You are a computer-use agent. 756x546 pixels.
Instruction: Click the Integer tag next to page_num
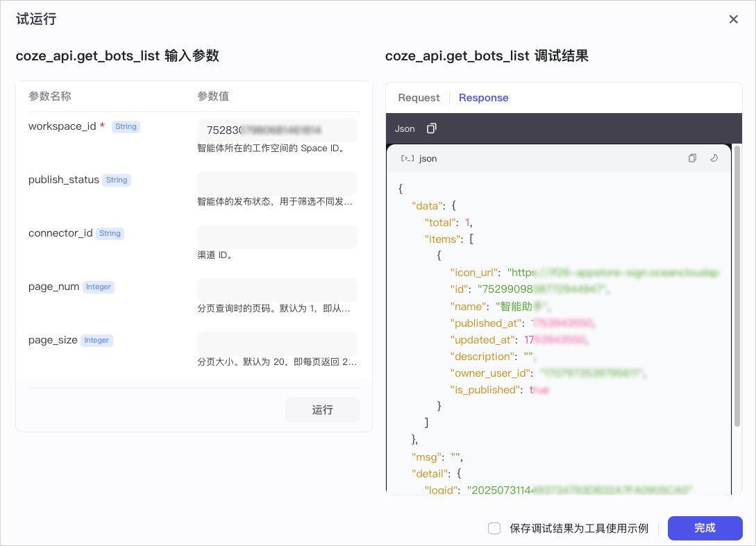(99, 287)
